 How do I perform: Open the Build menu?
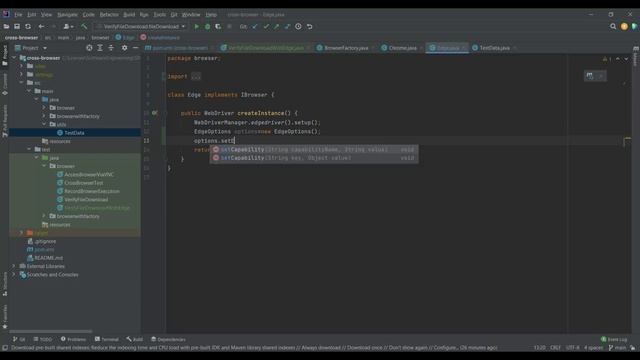point(129,14)
